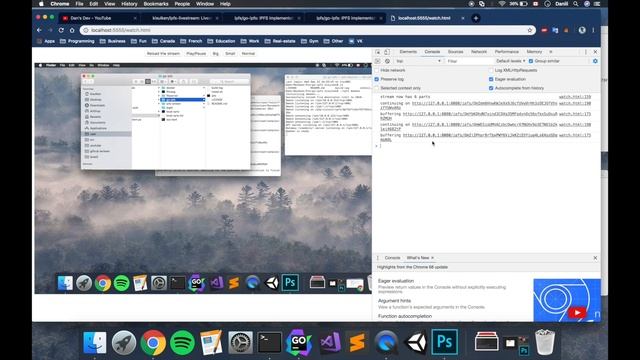
Task: Toggle the device toolbar icon in DevTools
Action: coord(387,52)
